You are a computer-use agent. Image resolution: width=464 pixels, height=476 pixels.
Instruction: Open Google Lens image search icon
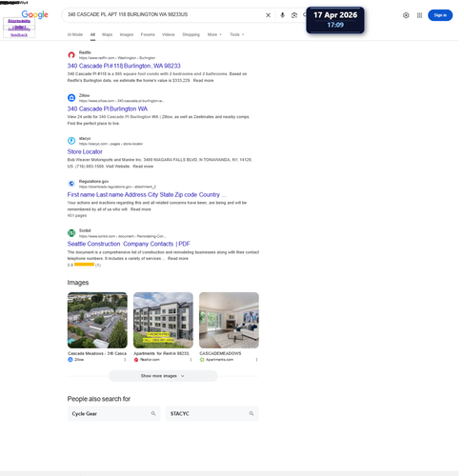tap(294, 15)
